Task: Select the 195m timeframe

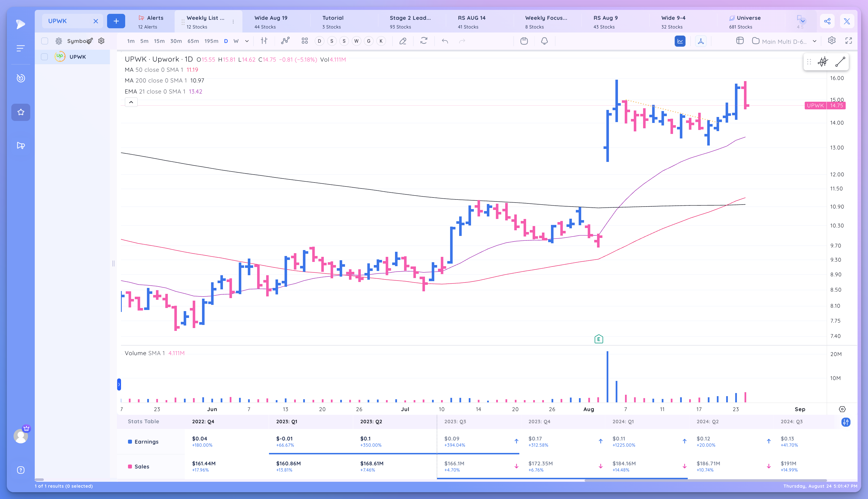Action: [x=211, y=41]
